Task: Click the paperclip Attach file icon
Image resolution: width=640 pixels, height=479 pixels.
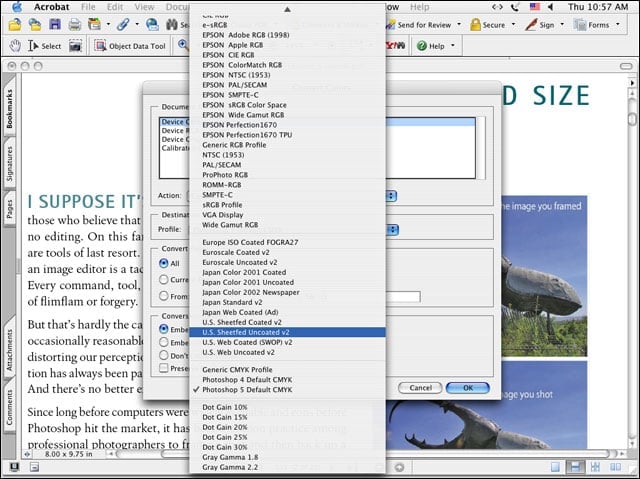Action: tap(123, 24)
